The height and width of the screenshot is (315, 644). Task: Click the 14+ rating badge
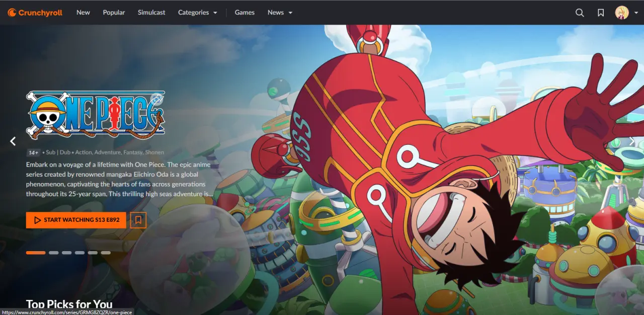(34, 152)
